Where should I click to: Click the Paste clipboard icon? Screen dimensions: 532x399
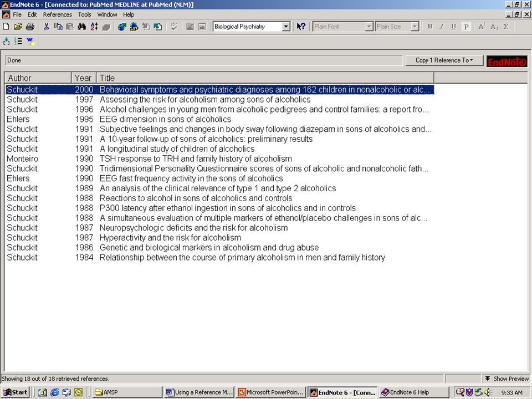pyautogui.click(x=70, y=27)
